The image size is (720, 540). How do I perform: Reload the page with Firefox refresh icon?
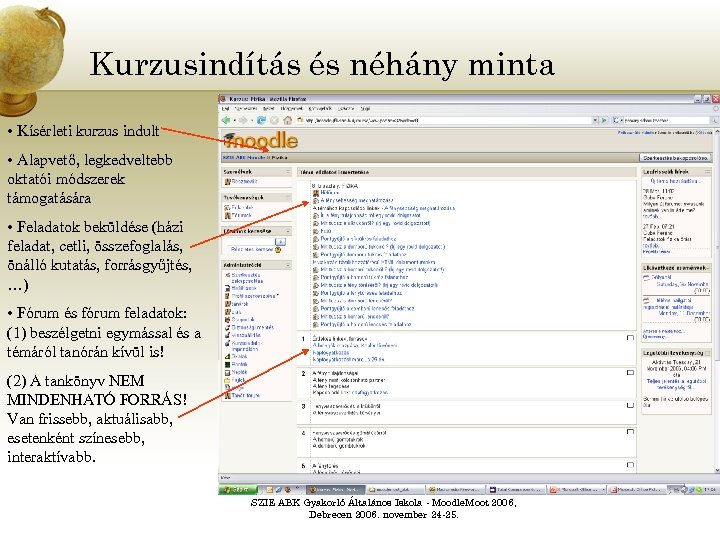pyautogui.click(x=261, y=120)
